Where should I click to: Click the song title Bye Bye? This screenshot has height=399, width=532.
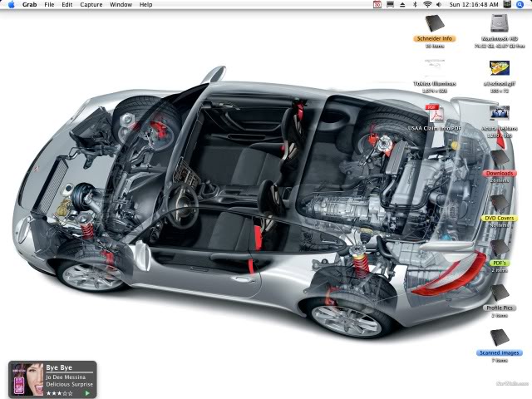coord(59,367)
